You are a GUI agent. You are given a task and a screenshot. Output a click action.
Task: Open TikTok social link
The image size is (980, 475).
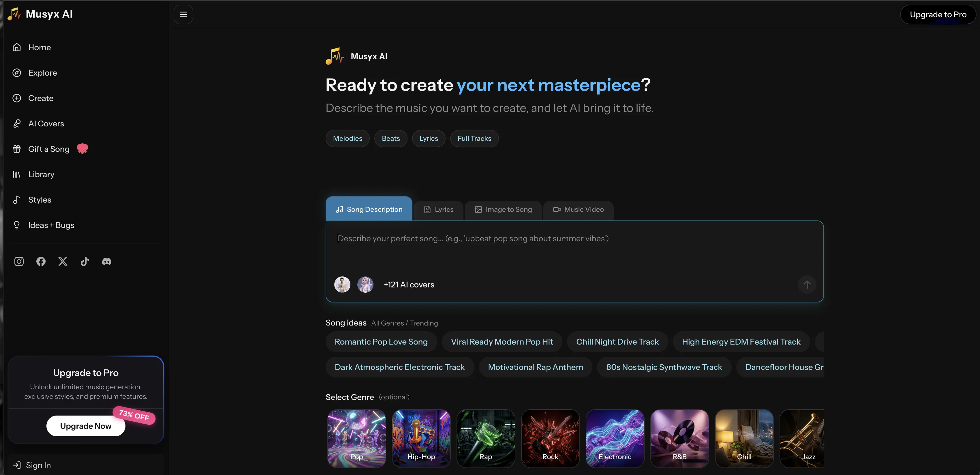pos(85,261)
